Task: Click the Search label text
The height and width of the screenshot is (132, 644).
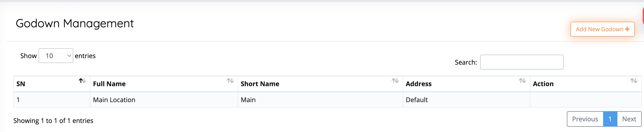Action: click(465, 62)
